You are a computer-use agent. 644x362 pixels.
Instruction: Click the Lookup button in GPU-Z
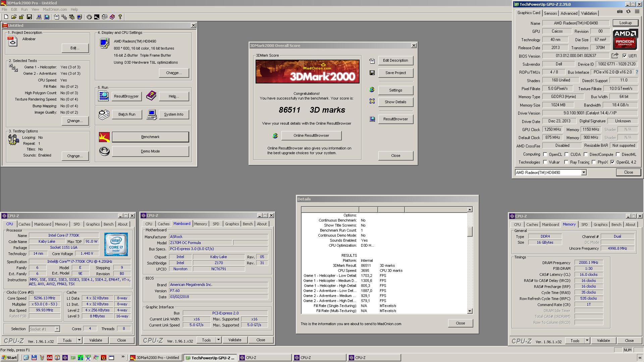625,23
